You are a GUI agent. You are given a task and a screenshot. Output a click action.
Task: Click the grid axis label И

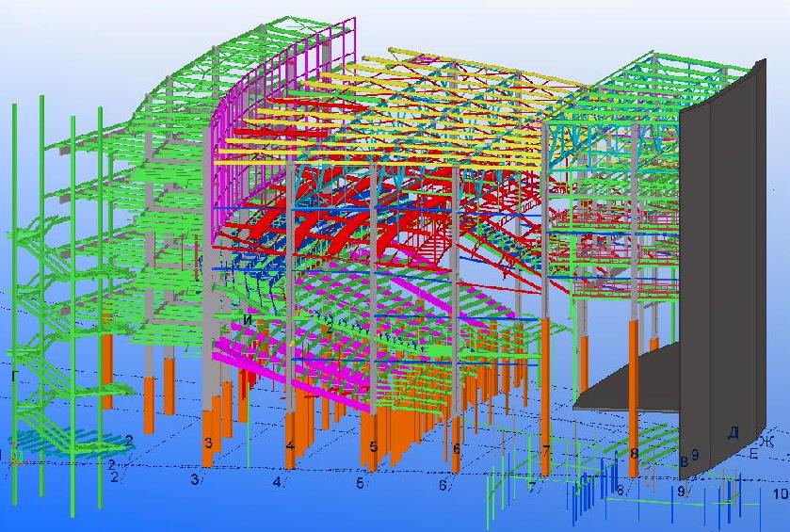248,320
